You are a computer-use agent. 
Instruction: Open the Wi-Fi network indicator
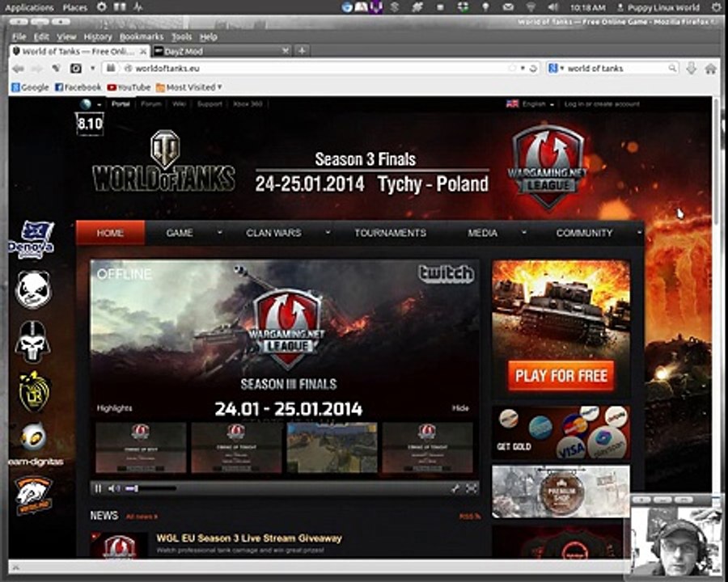[531, 7]
